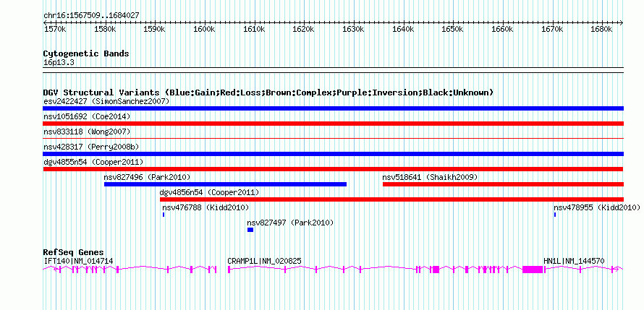Image resolution: width=644 pixels, height=310 pixels.
Task: Select the nsv827496 (Park2010) label
Action: (x=147, y=177)
